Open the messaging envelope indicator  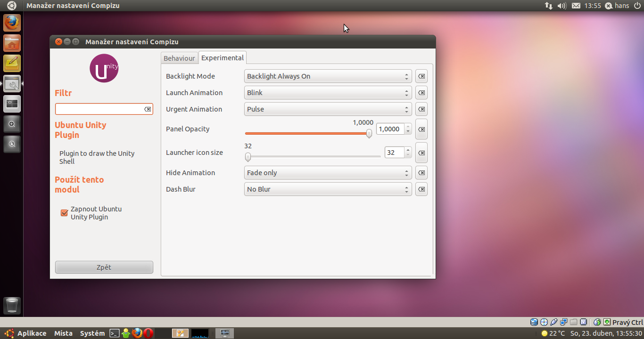(576, 6)
